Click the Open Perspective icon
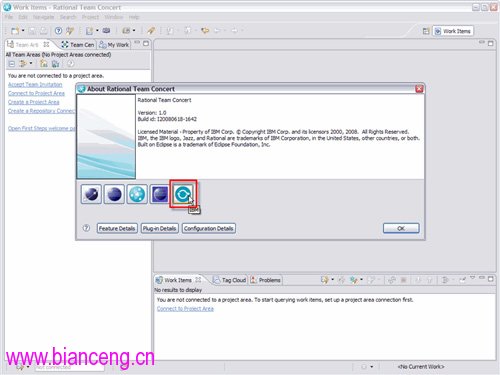The width and height of the screenshot is (500, 375). pyautogui.click(x=426, y=31)
